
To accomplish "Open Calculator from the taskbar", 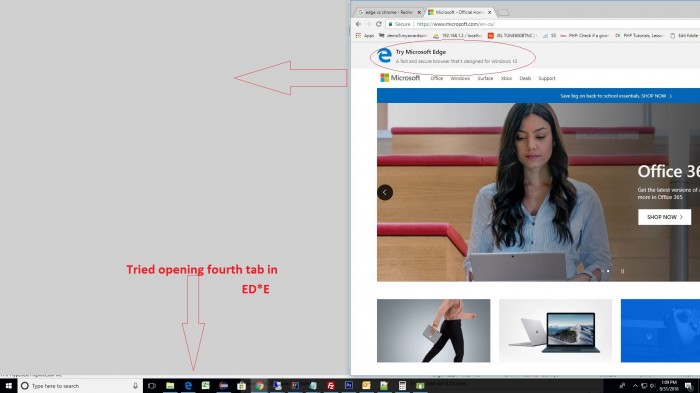I will 402,386.
